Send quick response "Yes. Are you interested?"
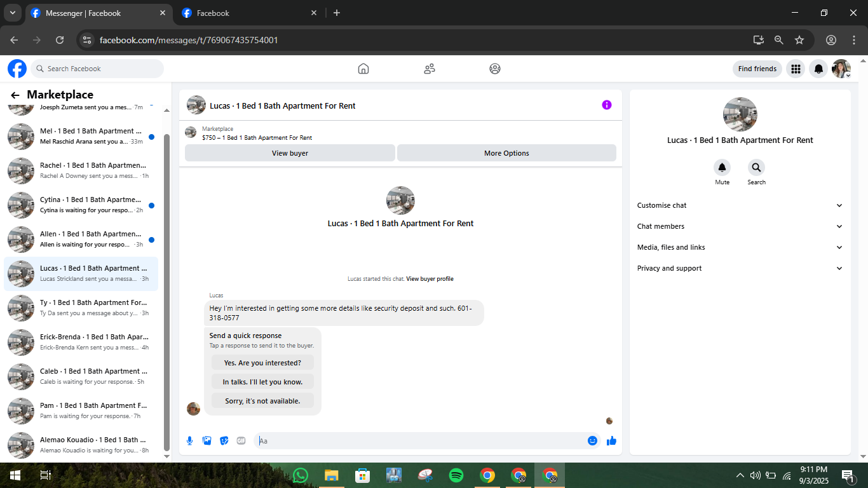868x488 pixels. click(x=262, y=363)
